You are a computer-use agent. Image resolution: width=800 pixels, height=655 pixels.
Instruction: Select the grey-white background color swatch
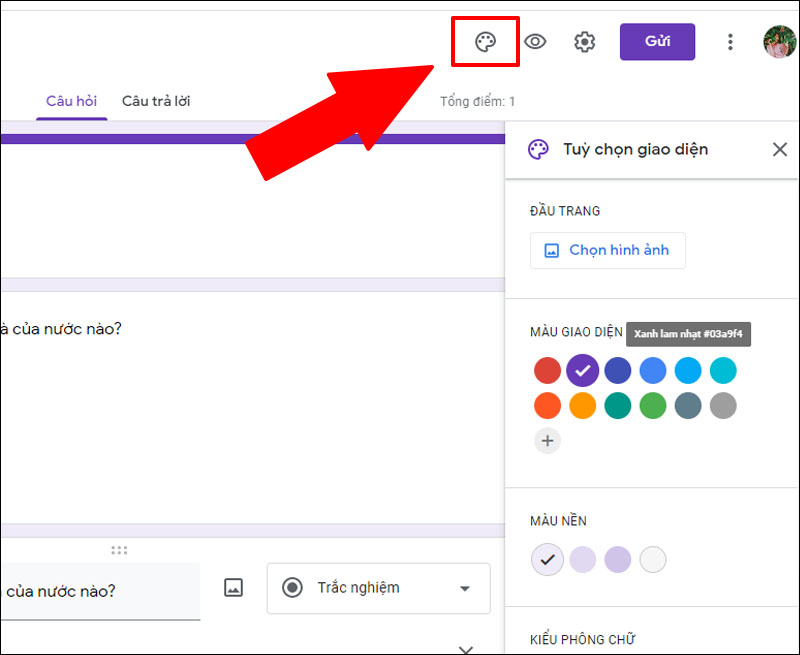tap(653, 560)
